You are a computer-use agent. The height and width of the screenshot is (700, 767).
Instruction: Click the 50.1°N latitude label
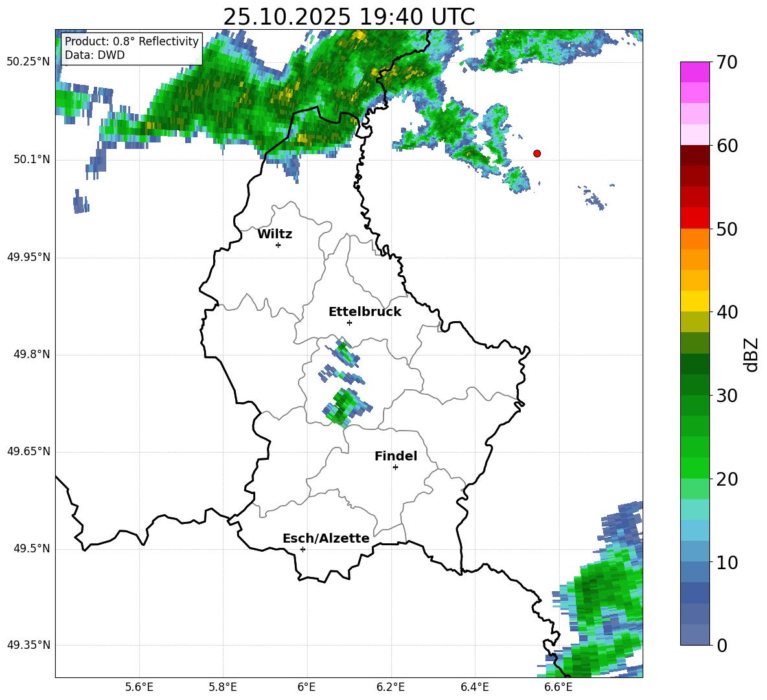[x=32, y=159]
